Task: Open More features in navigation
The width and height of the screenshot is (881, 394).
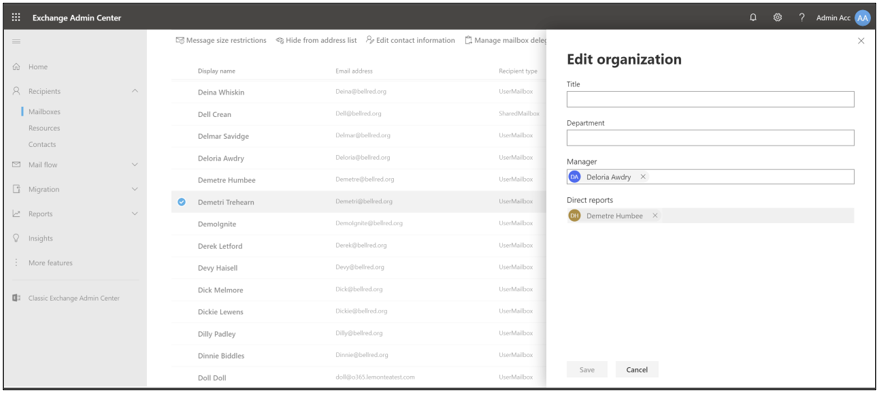Action: [x=51, y=262]
